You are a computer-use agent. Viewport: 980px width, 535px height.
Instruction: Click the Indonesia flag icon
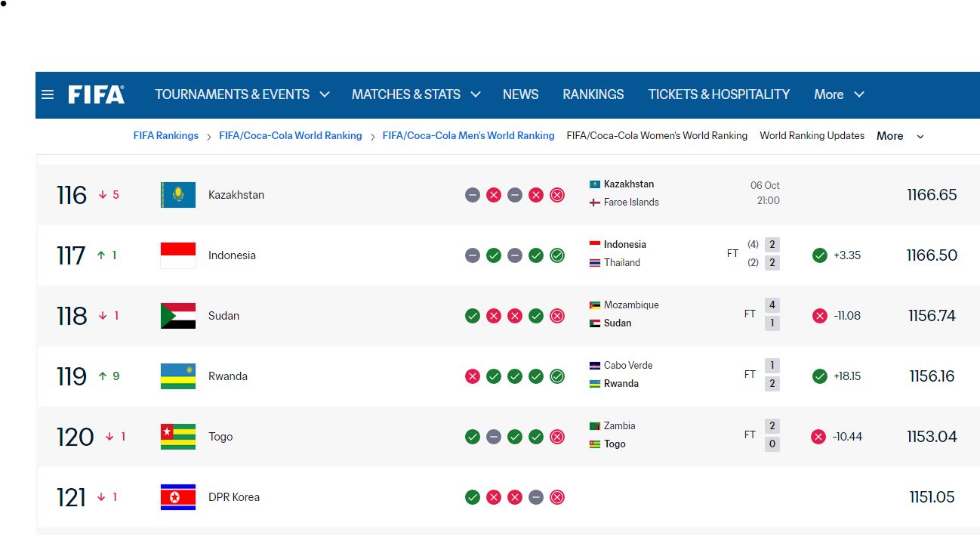pyautogui.click(x=178, y=255)
